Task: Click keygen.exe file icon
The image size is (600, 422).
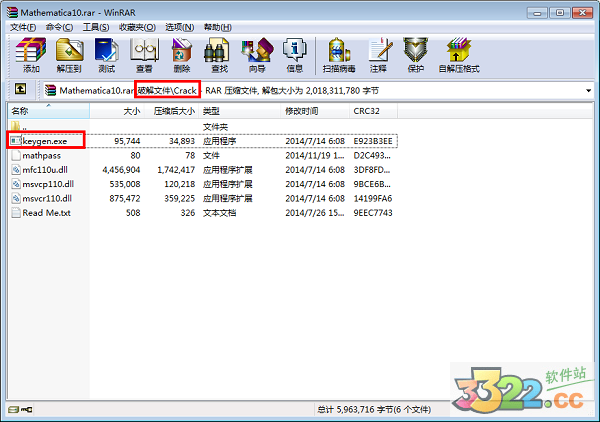Action: (x=15, y=141)
